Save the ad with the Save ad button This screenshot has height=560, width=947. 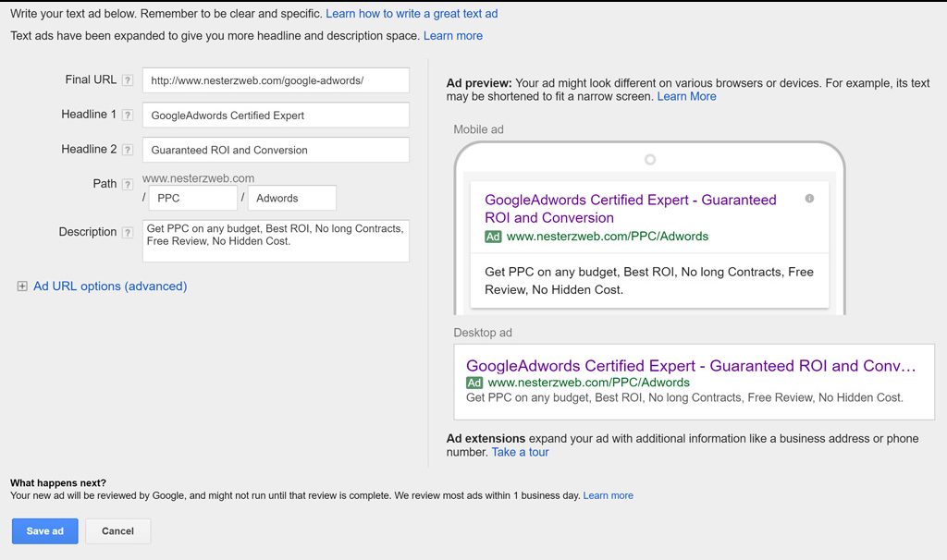point(45,531)
